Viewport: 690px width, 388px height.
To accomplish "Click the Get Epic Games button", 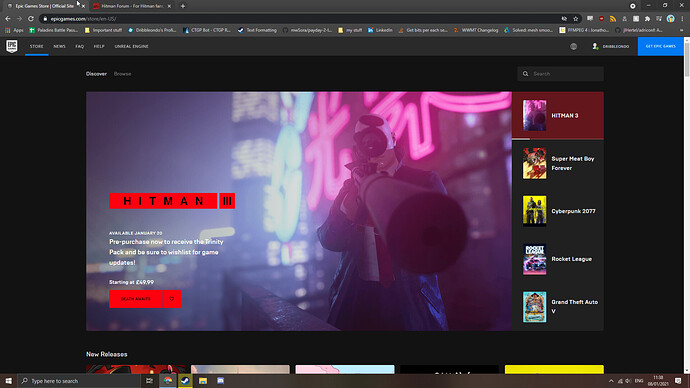I will [x=661, y=46].
